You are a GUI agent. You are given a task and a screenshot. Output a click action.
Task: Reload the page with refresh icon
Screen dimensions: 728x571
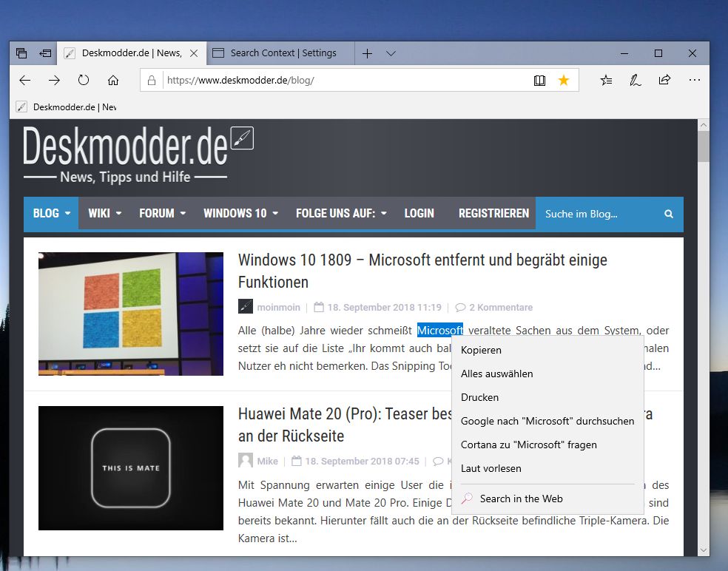pos(84,81)
